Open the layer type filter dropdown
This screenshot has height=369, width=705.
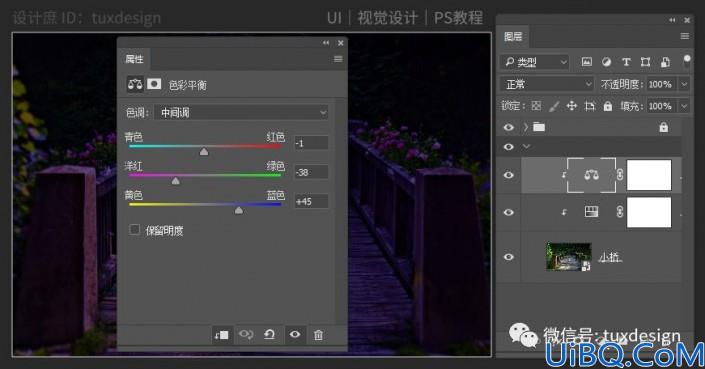[535, 62]
